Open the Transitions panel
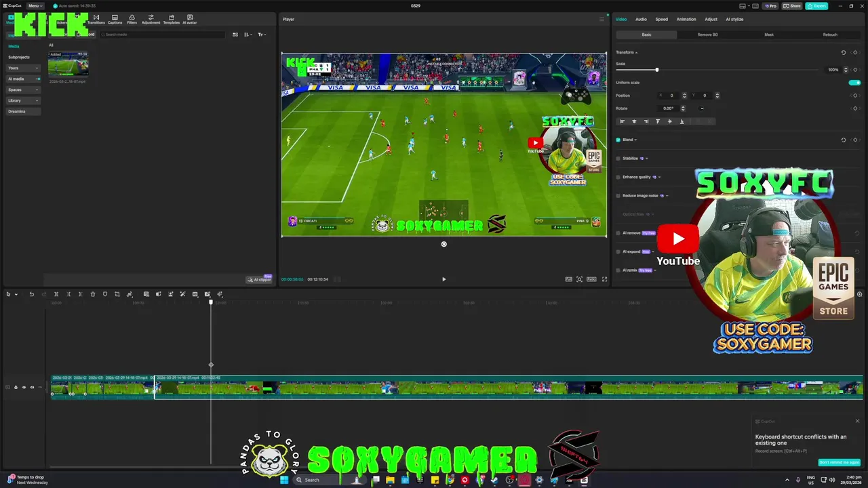The image size is (868, 488). pyautogui.click(x=96, y=19)
